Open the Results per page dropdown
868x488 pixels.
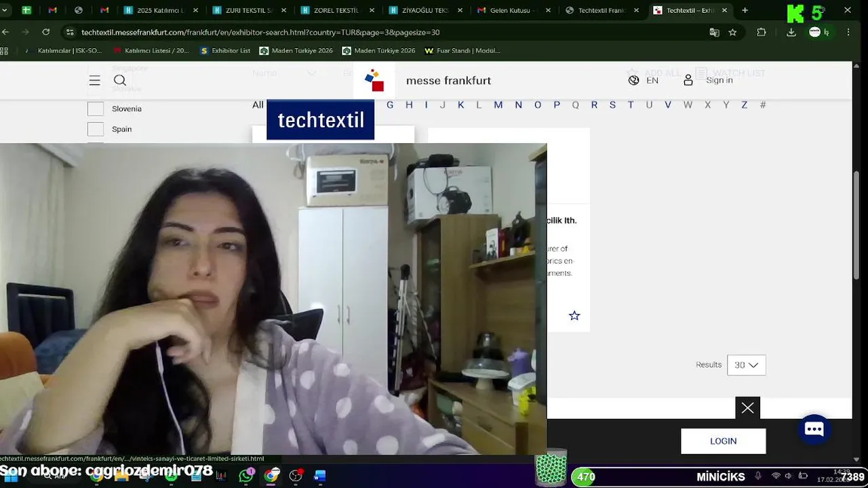pyautogui.click(x=746, y=365)
